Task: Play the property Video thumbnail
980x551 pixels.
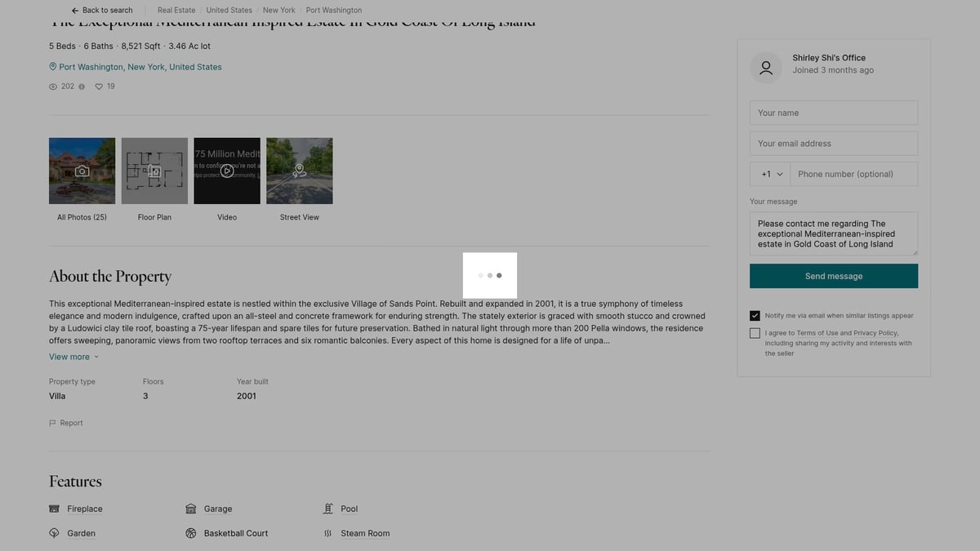Action: [227, 171]
